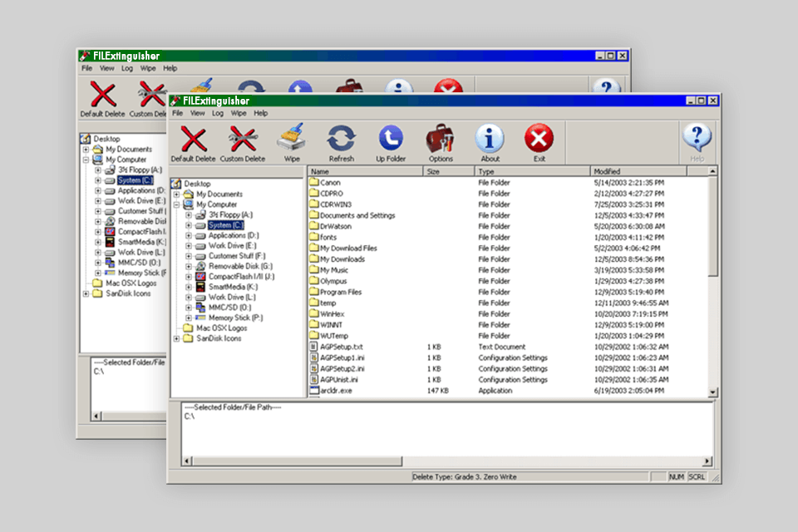The width and height of the screenshot is (798, 532).
Task: Click CompactFlash I/II (J:) drive icon in front tree
Action: click(200, 277)
